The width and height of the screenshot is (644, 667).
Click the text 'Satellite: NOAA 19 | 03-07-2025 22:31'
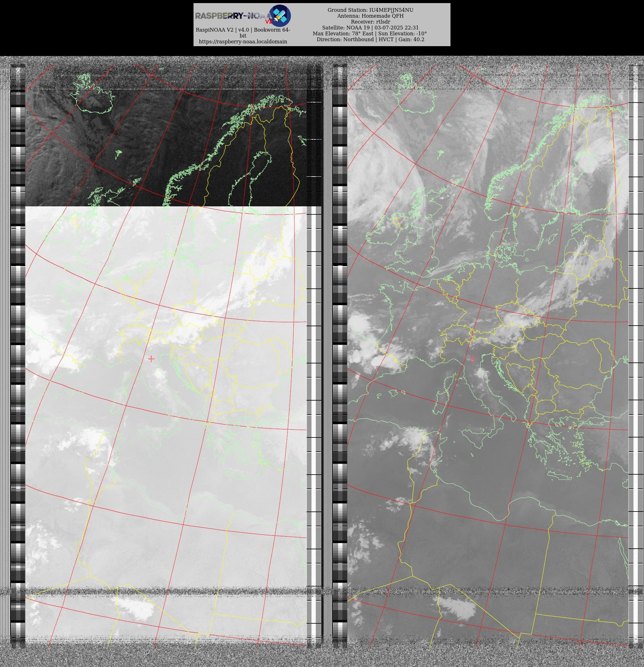tap(370, 28)
